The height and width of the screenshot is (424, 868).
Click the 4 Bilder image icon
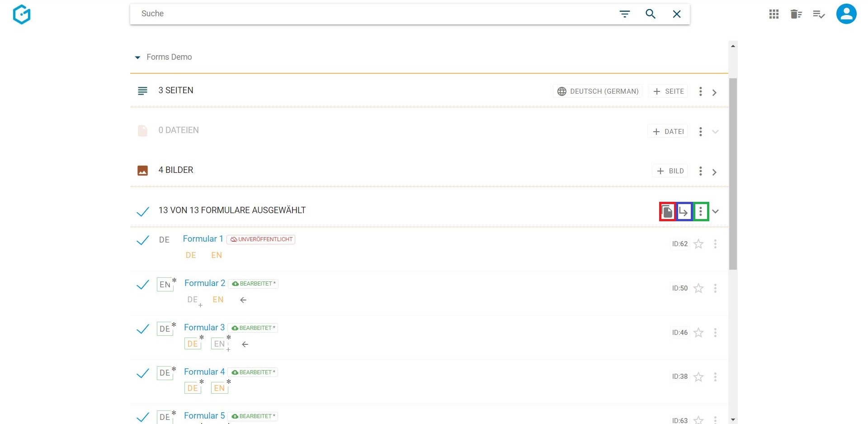pos(142,171)
